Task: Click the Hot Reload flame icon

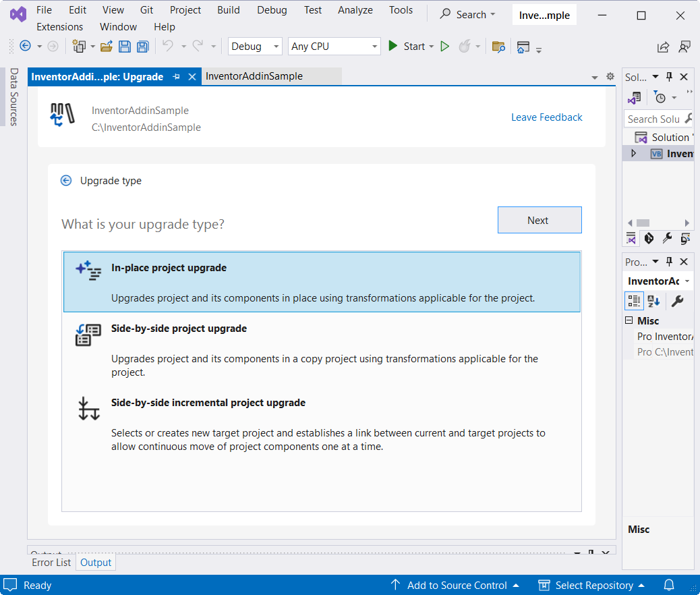Action: (465, 46)
